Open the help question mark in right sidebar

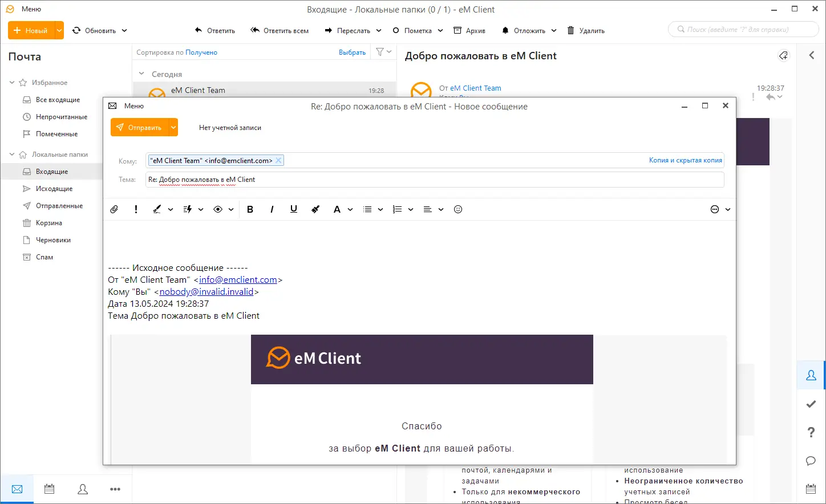point(811,432)
